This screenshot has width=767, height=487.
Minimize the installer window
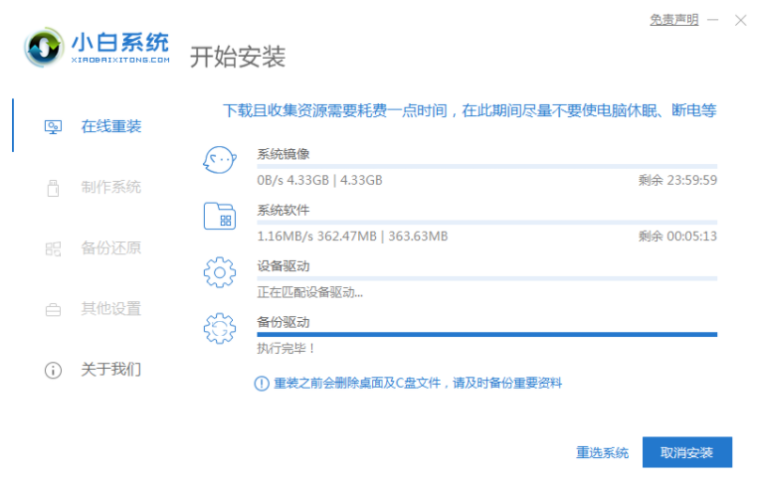tap(713, 20)
